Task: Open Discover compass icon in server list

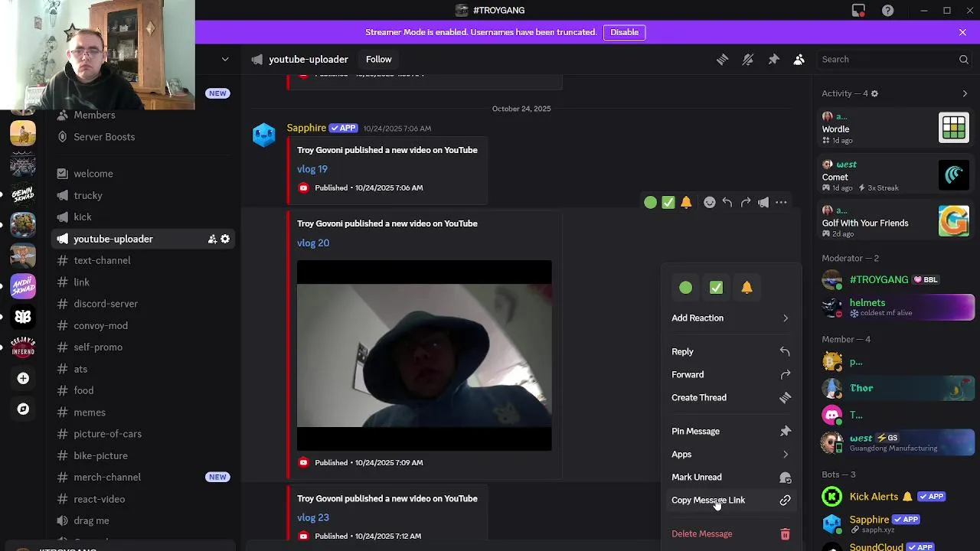Action: tap(23, 409)
